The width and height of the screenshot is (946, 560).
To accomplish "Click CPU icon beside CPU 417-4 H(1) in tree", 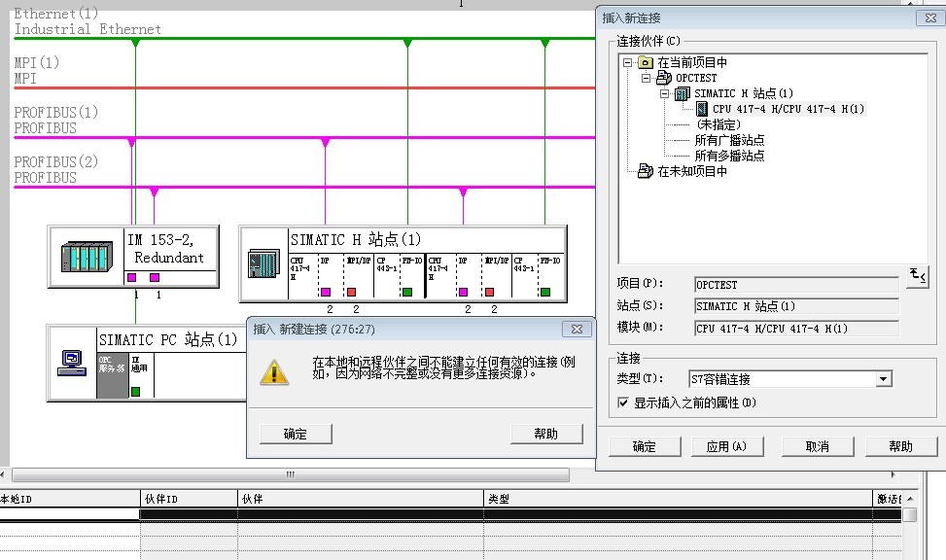I will point(702,109).
